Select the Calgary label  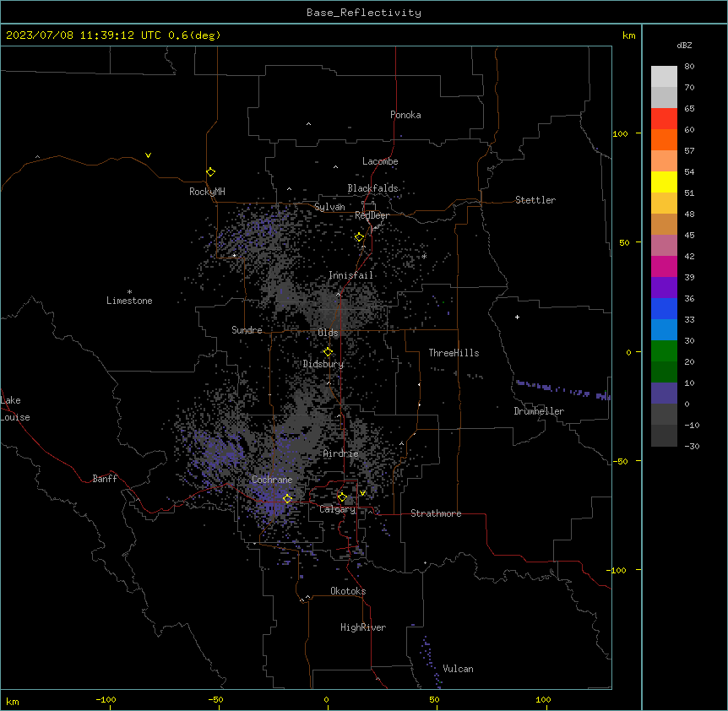point(337,509)
